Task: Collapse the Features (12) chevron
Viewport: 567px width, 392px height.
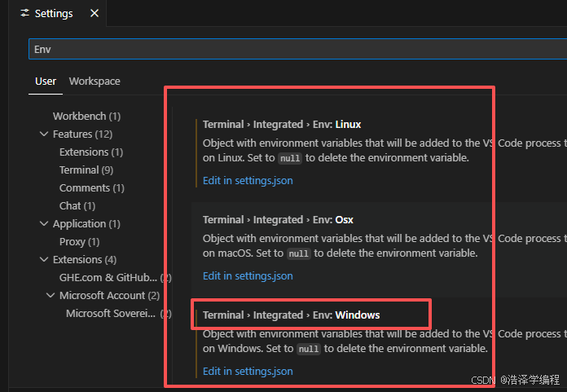Action: click(44, 134)
